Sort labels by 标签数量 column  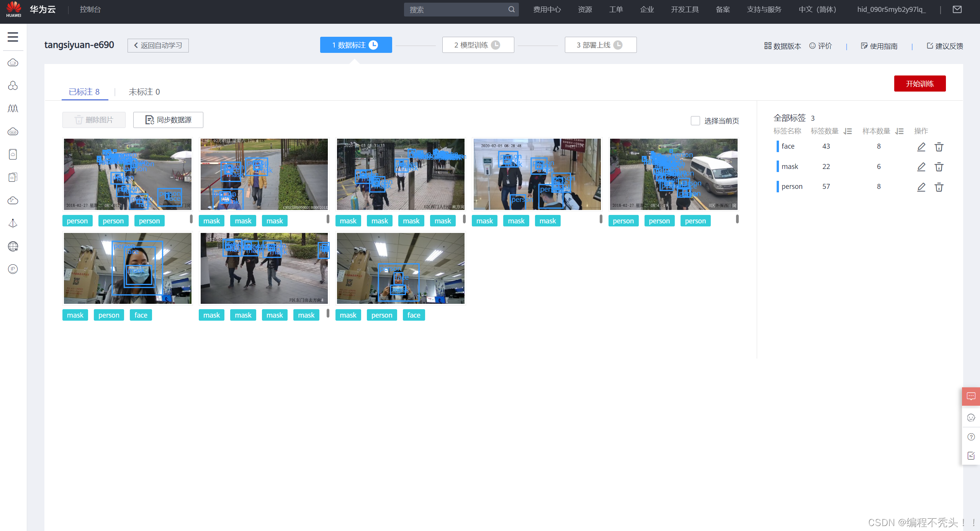pyautogui.click(x=847, y=131)
